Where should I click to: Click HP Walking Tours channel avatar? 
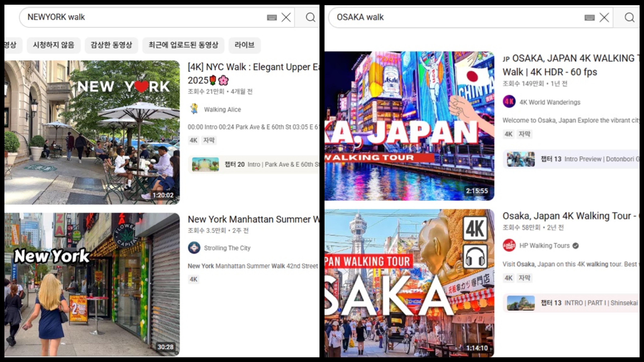pyautogui.click(x=509, y=245)
